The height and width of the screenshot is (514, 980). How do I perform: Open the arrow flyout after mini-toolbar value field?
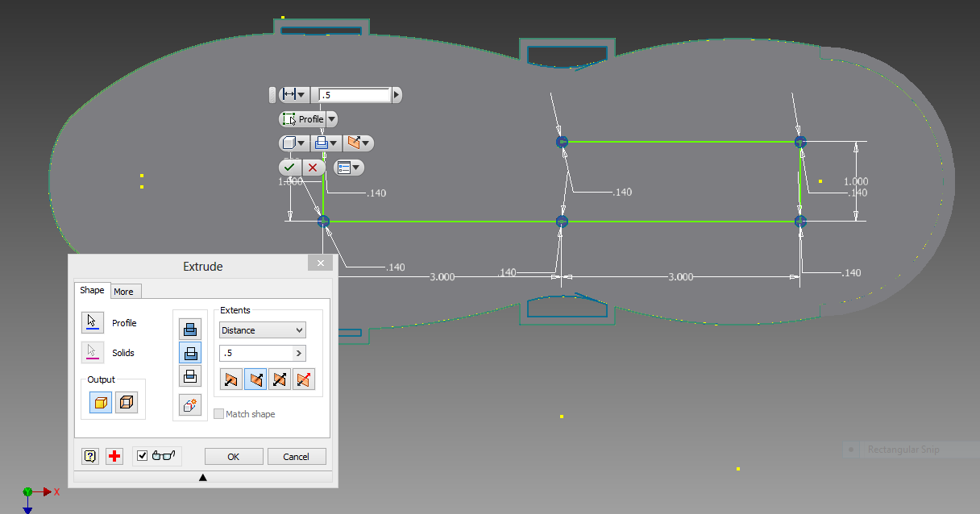(397, 95)
